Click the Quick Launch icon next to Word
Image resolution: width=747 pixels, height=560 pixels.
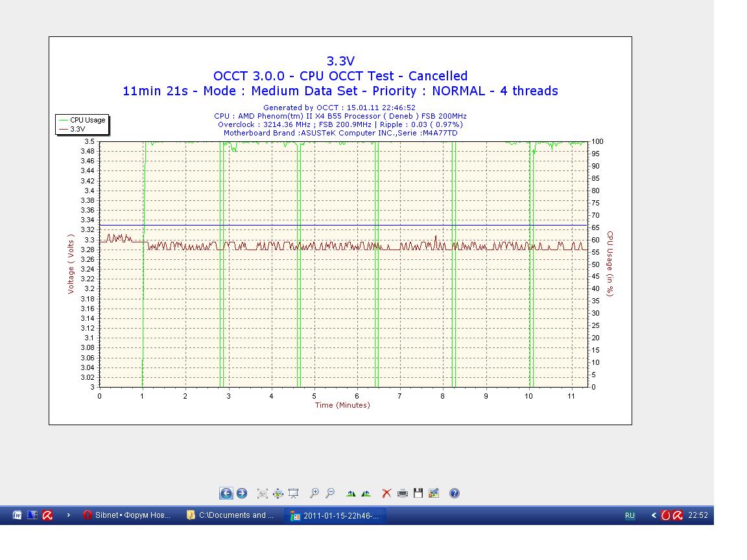click(x=32, y=515)
